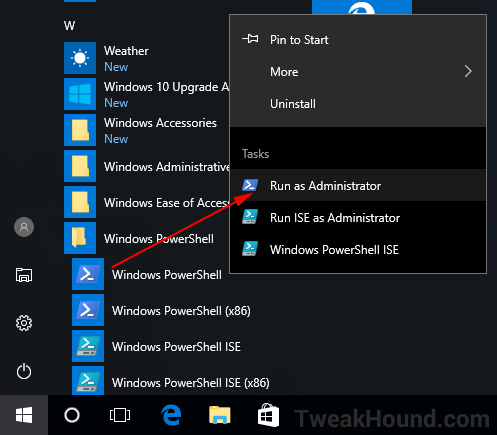Open Microsoft Edge from the taskbar
The height and width of the screenshot is (435, 497).
[171, 415]
